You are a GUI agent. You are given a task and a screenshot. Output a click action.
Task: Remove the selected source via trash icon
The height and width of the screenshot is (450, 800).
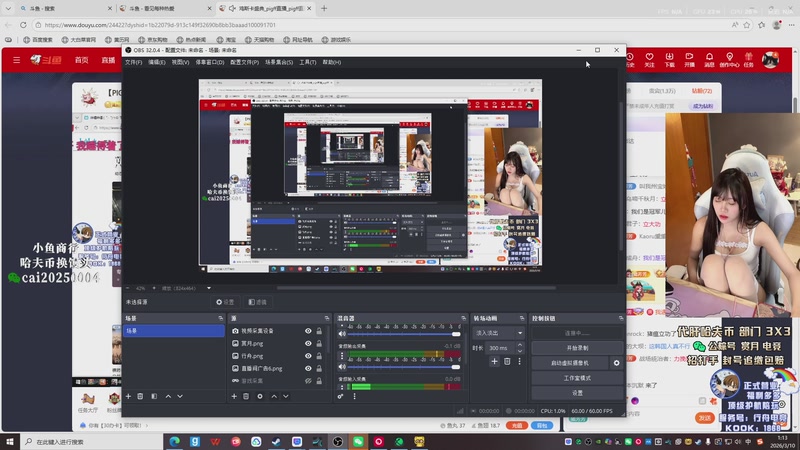pyautogui.click(x=246, y=396)
